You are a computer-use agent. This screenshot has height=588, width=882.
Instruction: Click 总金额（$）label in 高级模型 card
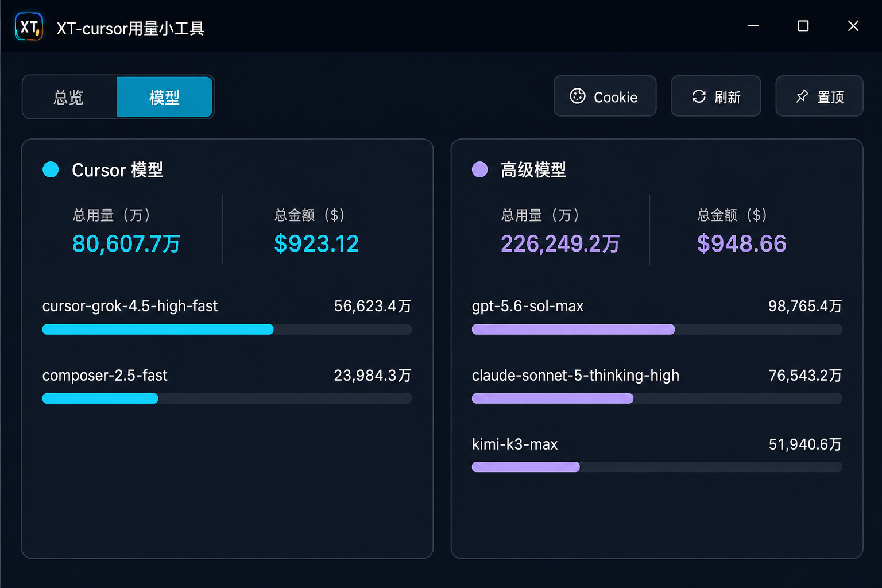pos(733,215)
